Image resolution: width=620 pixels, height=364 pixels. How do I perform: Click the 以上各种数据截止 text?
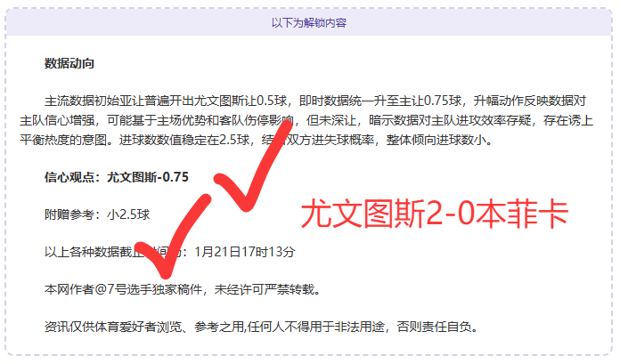[98, 252]
